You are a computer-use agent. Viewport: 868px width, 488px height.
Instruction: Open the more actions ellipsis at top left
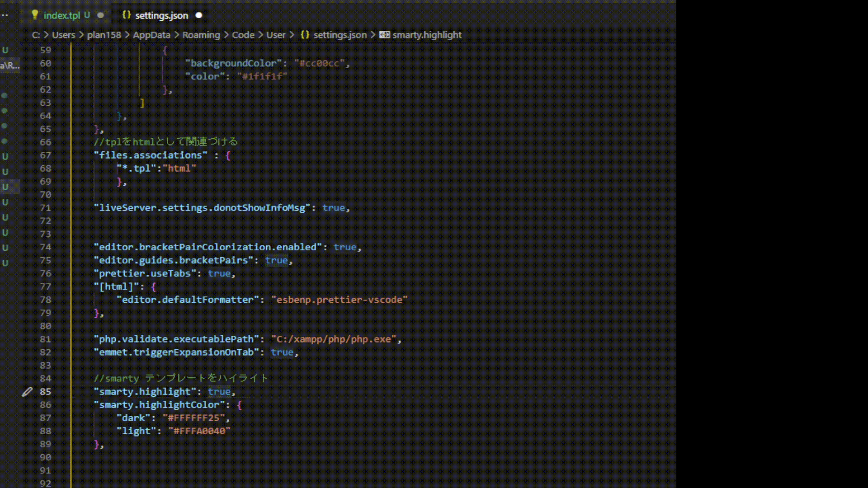[x=5, y=15]
